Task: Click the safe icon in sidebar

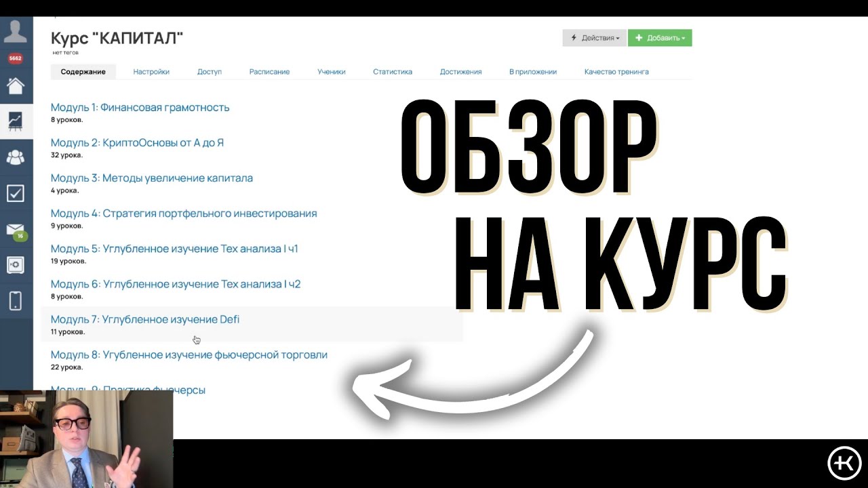Action: [16, 265]
